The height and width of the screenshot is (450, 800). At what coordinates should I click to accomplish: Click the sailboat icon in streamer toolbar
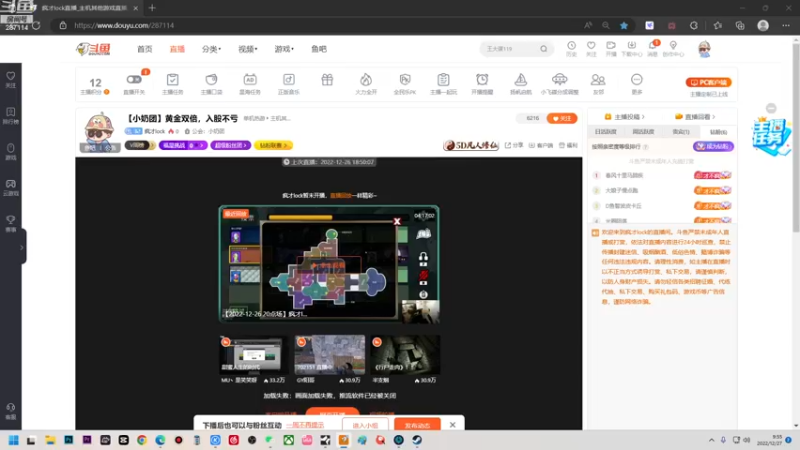tap(520, 80)
